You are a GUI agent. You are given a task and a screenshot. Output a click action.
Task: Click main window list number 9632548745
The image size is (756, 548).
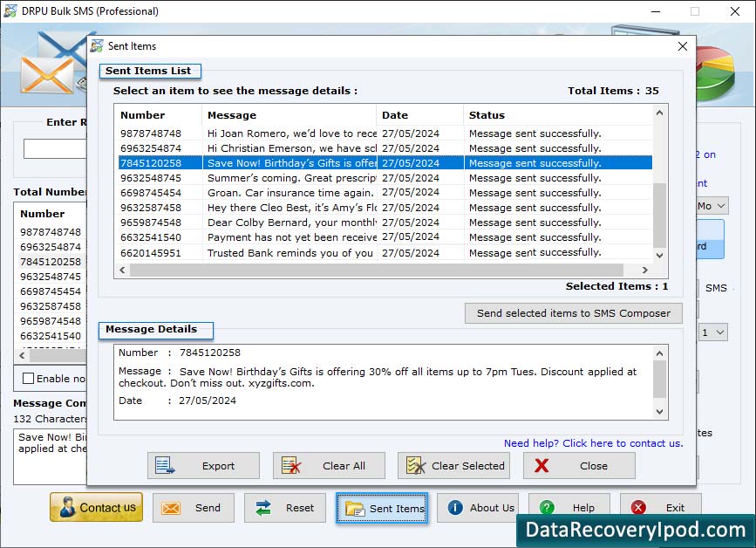51,277
